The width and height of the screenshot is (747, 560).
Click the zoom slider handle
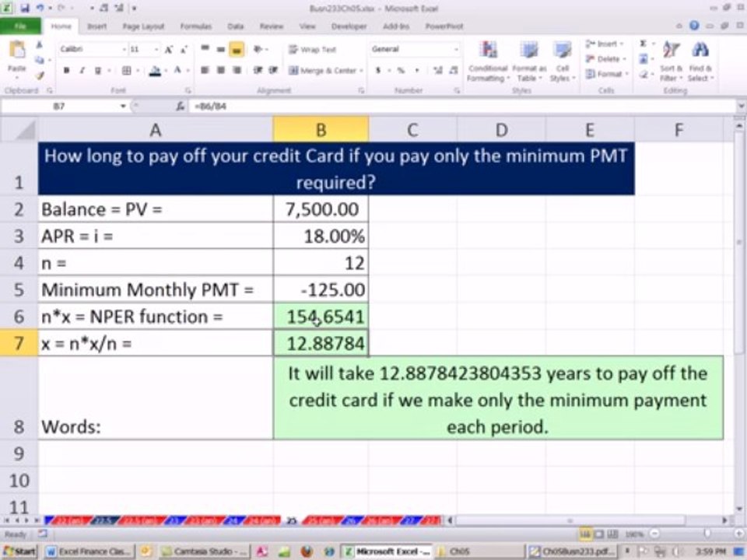coord(707,534)
